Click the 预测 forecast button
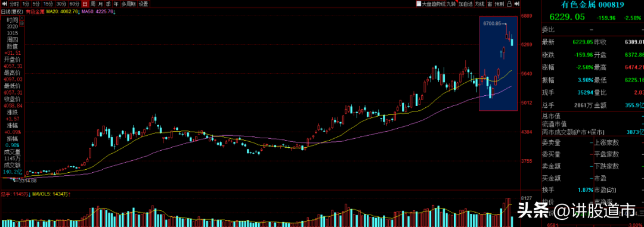 pos(499,4)
